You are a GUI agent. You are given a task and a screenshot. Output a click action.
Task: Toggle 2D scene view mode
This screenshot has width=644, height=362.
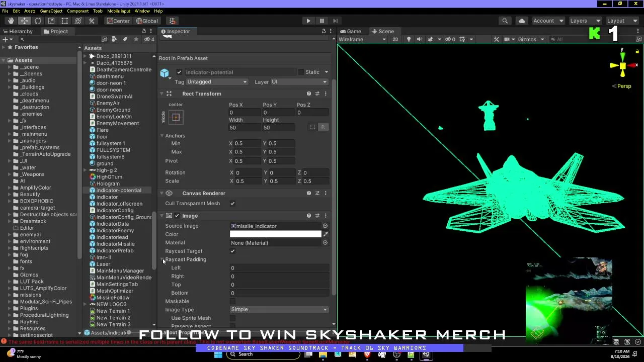tap(395, 39)
